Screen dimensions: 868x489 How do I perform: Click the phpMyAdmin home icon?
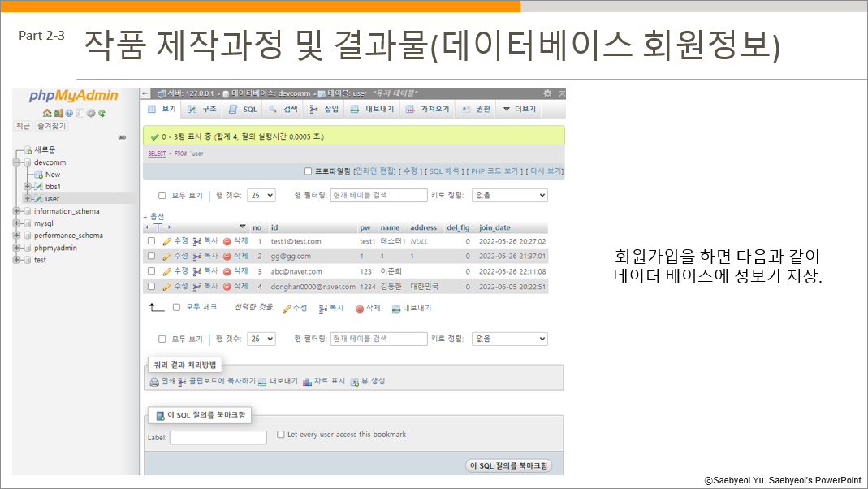pyautogui.click(x=47, y=113)
